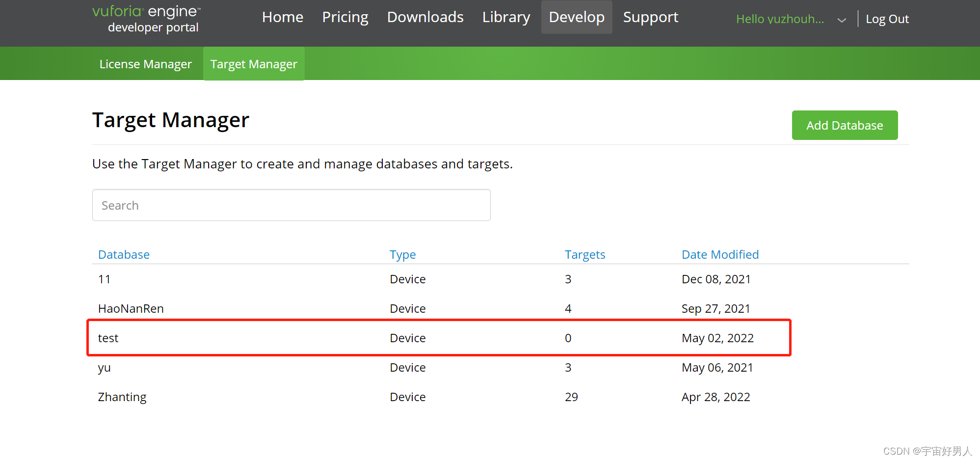Viewport: 980px width, 461px height.
Task: Sort by the Targets column header
Action: tap(585, 254)
